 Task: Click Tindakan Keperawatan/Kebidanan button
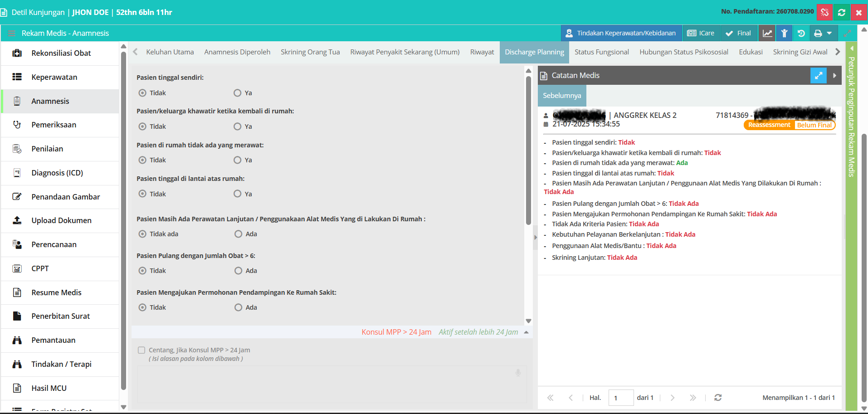pos(621,33)
